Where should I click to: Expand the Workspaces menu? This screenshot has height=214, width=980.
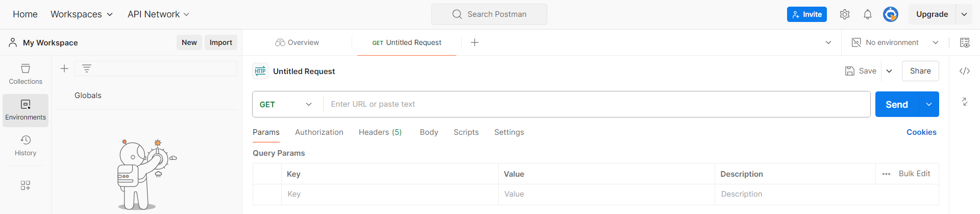82,14
